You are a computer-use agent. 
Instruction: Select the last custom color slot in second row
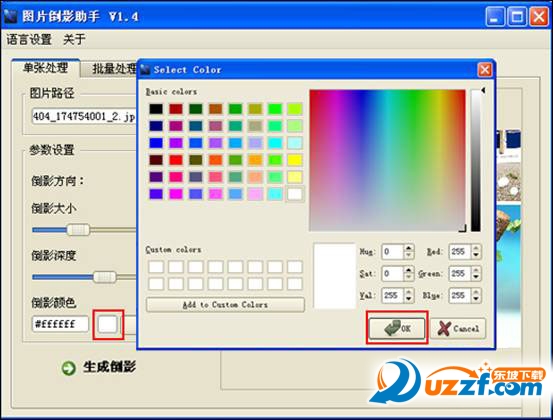tap(294, 284)
